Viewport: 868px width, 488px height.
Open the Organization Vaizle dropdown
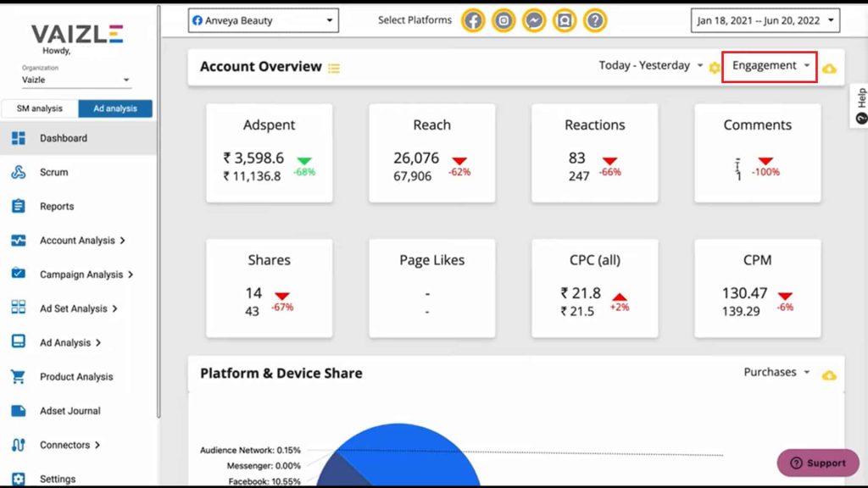click(x=75, y=80)
